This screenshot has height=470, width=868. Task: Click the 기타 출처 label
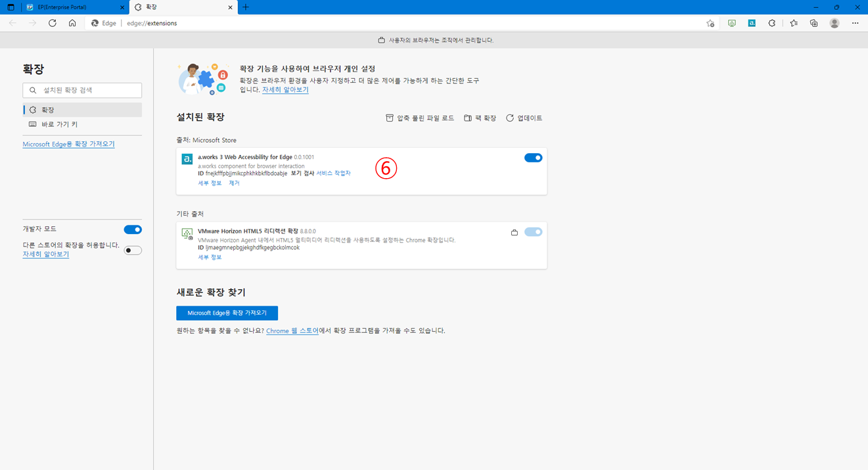(x=190, y=214)
